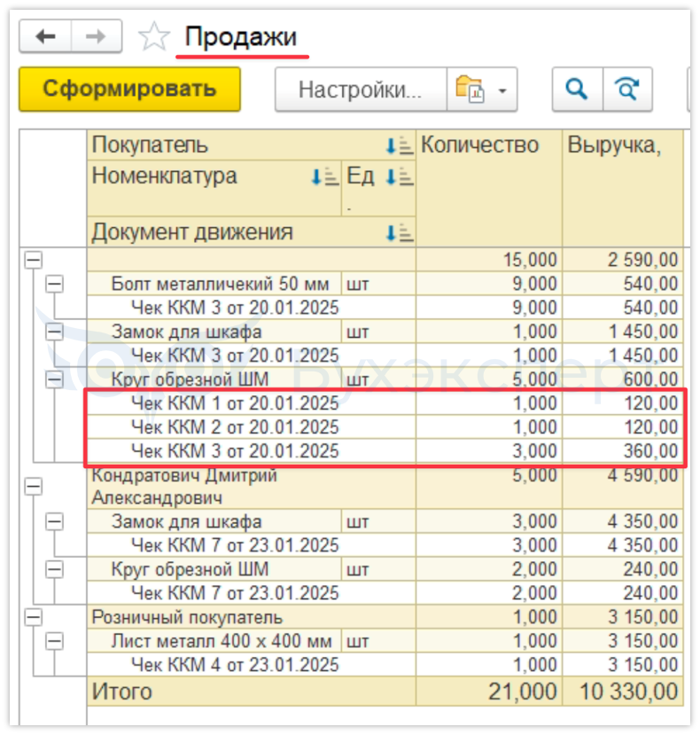
Task: Click total quantity value 21,000
Action: (523, 692)
